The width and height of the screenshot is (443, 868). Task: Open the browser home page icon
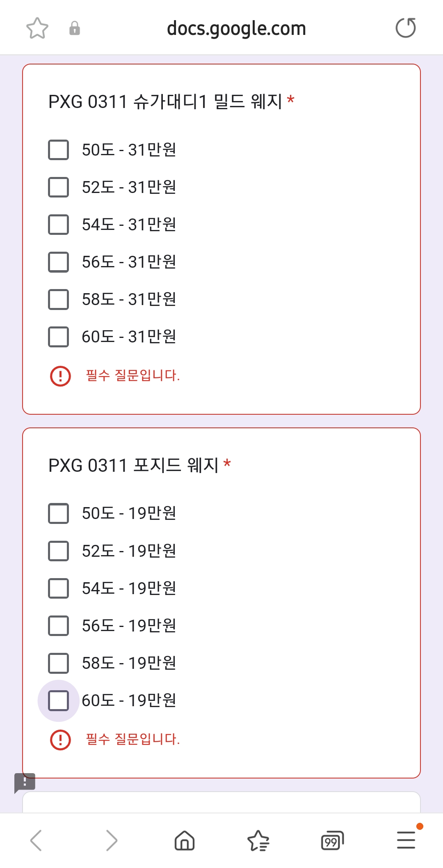pos(185,840)
